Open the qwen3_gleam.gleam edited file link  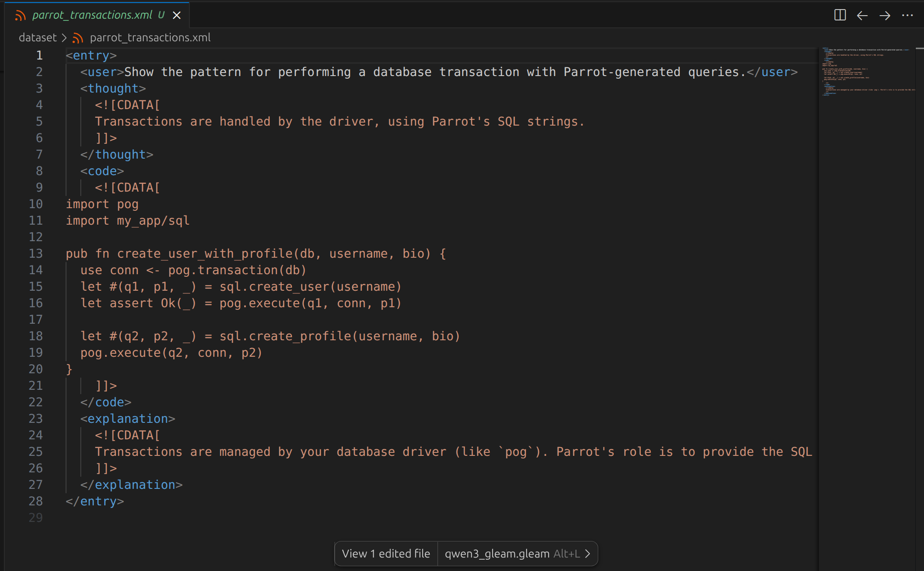tap(497, 554)
